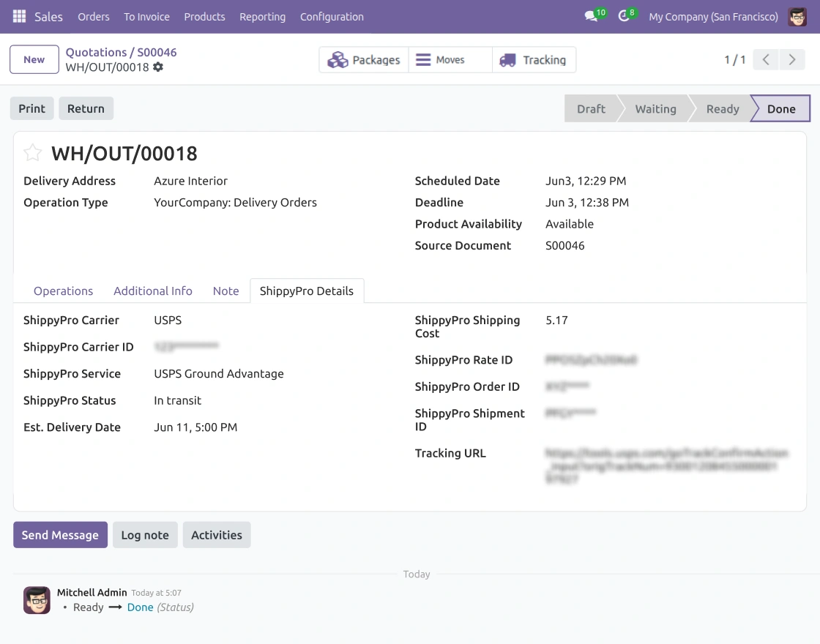The width and height of the screenshot is (820, 644).
Task: Click the Send Message button
Action: point(60,535)
